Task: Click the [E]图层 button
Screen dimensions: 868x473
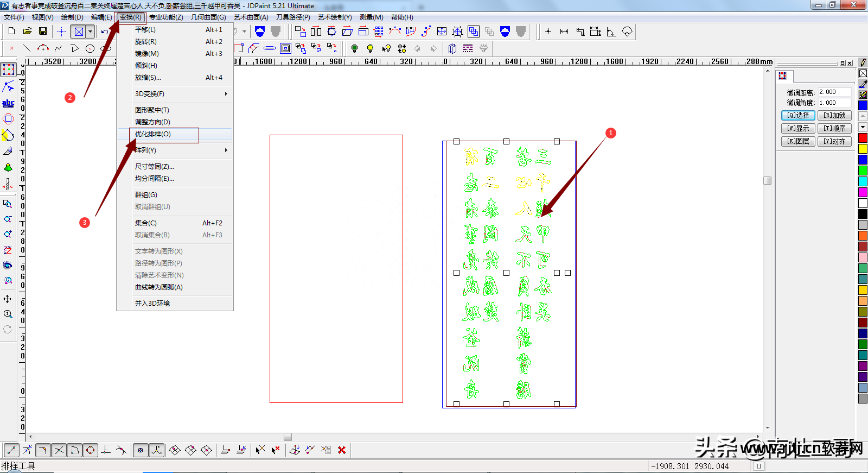Action: click(797, 141)
